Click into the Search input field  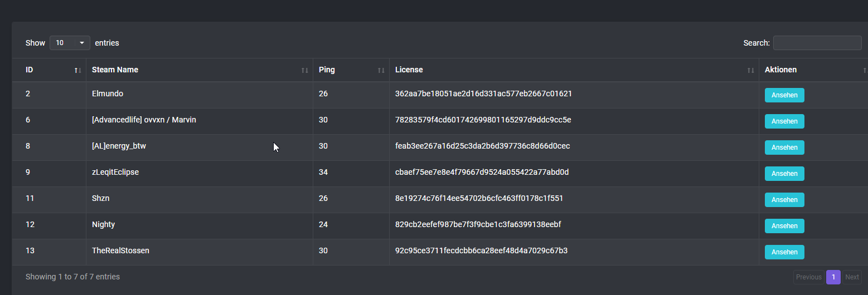(x=817, y=43)
